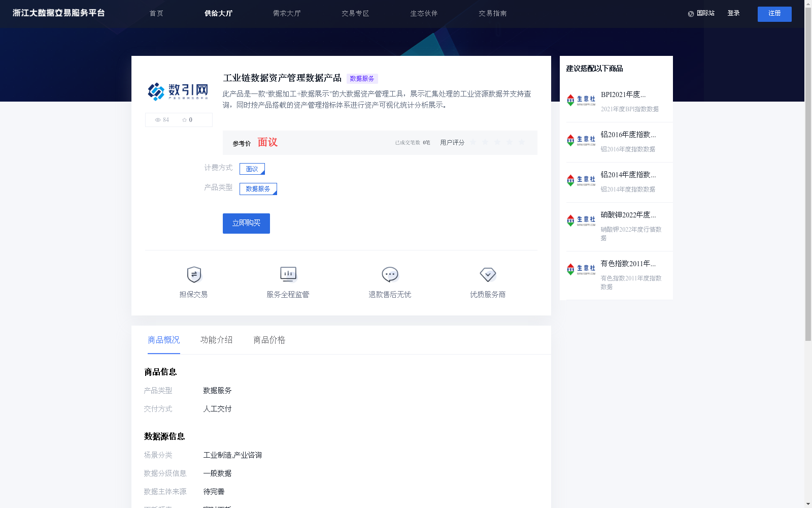Click the 待完善 data source value

[x=214, y=492]
